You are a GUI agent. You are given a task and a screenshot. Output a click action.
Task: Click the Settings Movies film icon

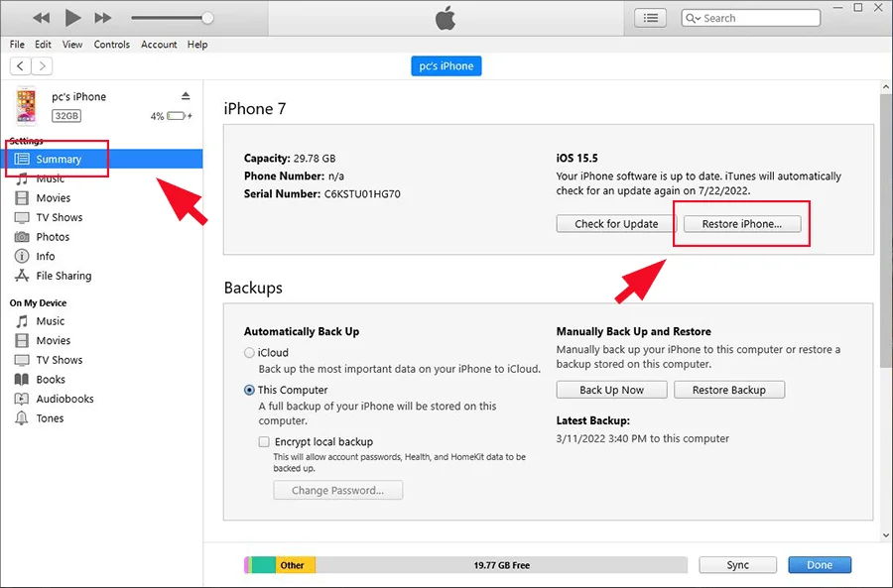(x=22, y=198)
